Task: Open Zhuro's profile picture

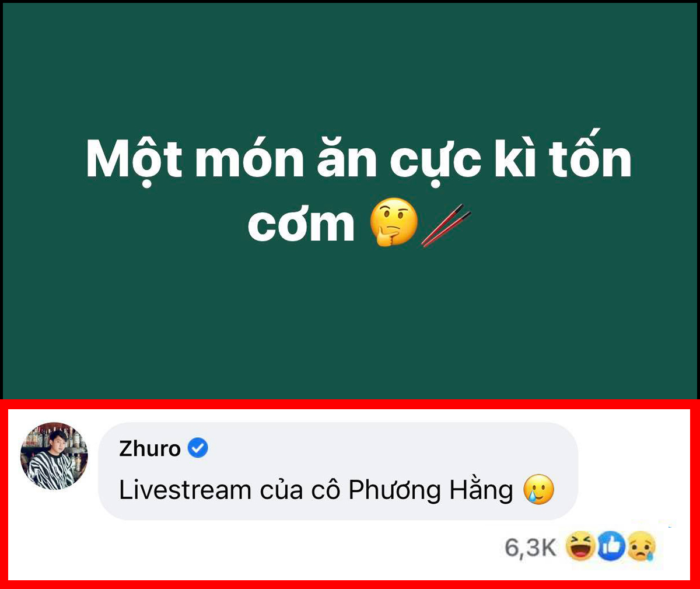Action: (54, 456)
